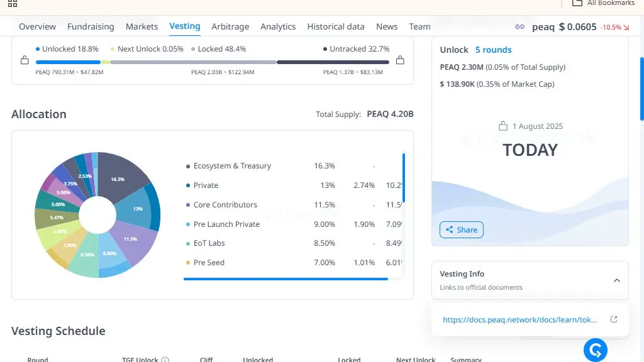The width and height of the screenshot is (644, 362).
Task: Click the Total Supply PEAQ 4.20B value
Action: coord(390,114)
